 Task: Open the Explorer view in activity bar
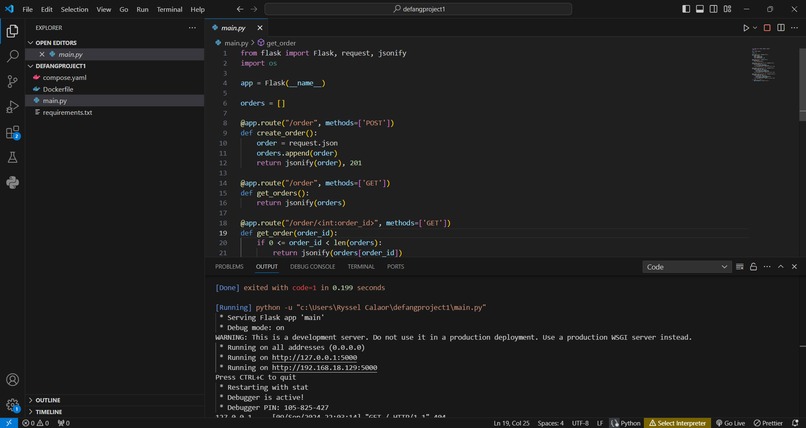click(12, 31)
